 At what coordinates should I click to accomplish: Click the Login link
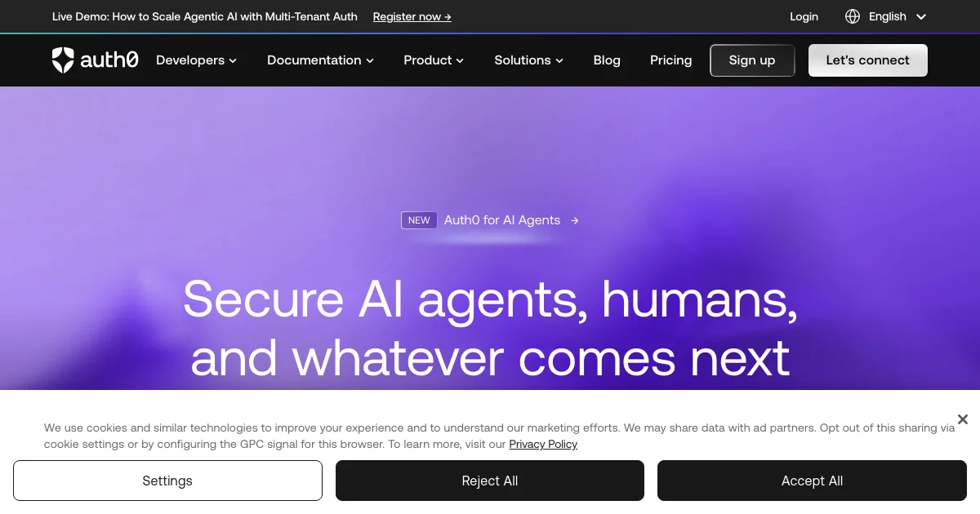[804, 16]
